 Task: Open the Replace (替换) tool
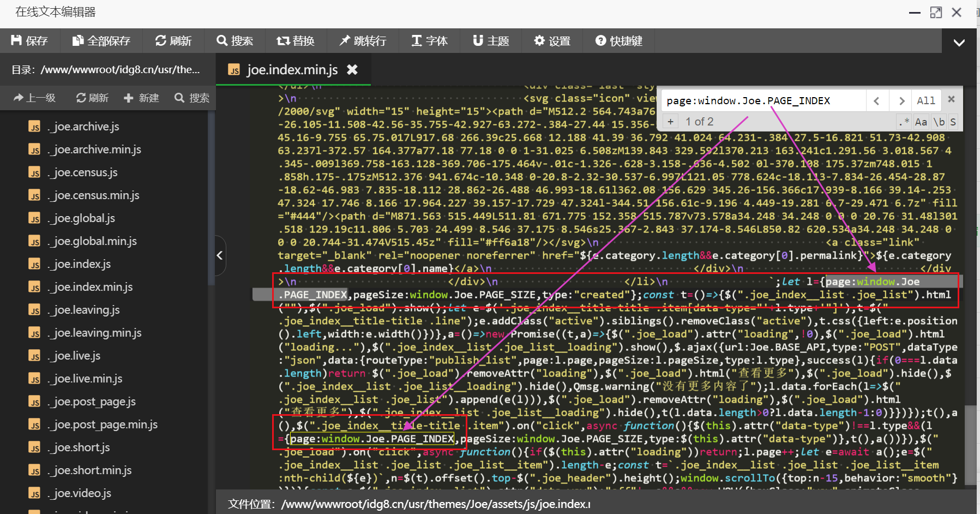(295, 41)
